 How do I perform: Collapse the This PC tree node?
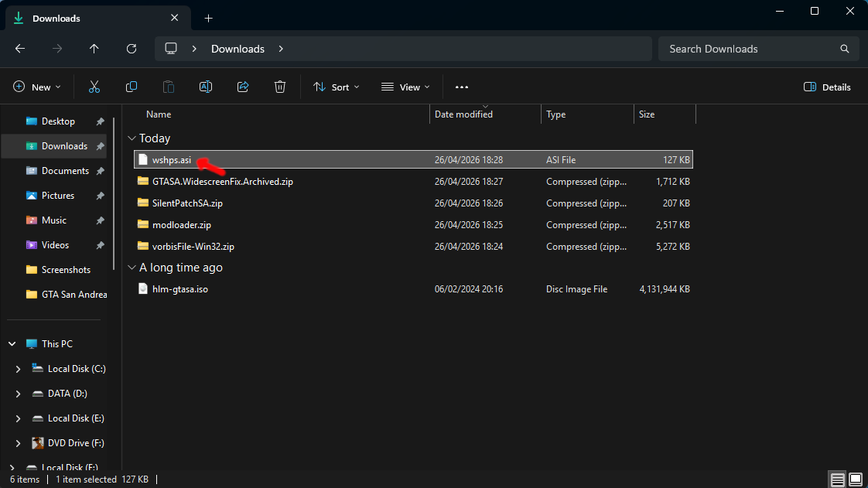coord(12,343)
